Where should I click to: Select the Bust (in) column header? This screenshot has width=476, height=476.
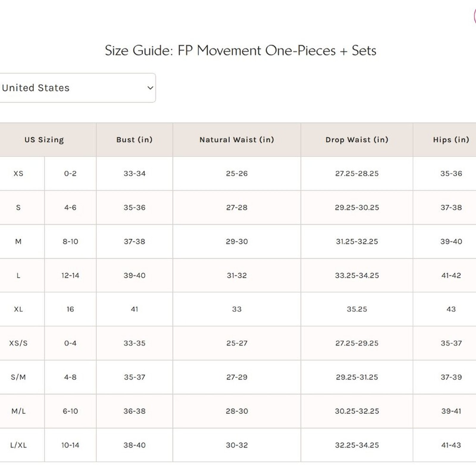(x=134, y=140)
